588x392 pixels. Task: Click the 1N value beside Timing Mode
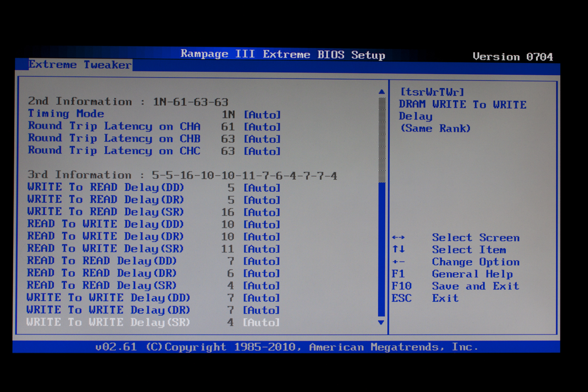tap(228, 115)
